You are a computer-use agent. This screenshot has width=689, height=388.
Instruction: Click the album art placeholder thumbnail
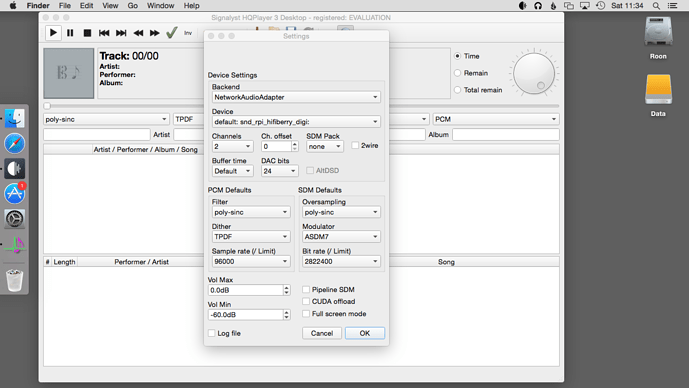(x=69, y=73)
